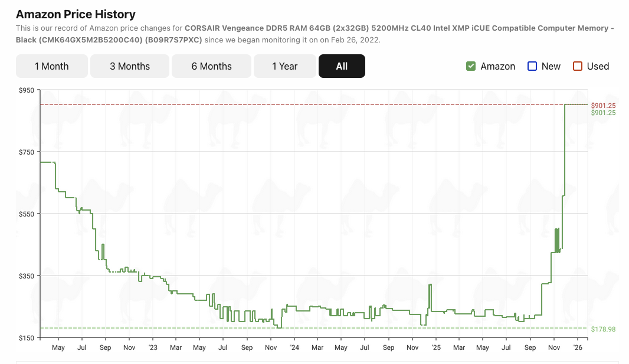Image resolution: width=629 pixels, height=364 pixels.
Task: Click the red $901.25 highest price label
Action: [x=603, y=106]
